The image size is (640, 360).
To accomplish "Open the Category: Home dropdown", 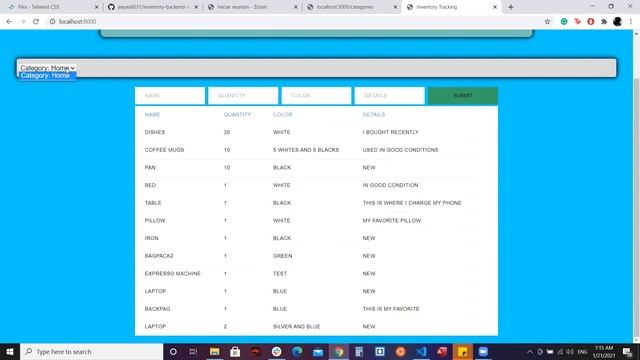I will coord(47,68).
